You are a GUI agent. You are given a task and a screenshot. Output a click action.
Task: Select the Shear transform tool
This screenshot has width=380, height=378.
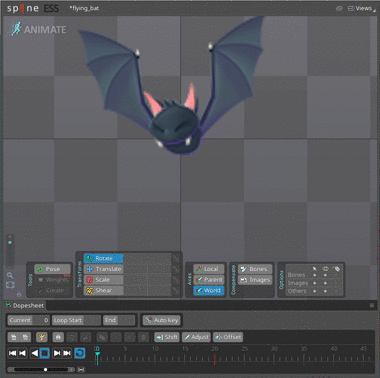tap(104, 290)
